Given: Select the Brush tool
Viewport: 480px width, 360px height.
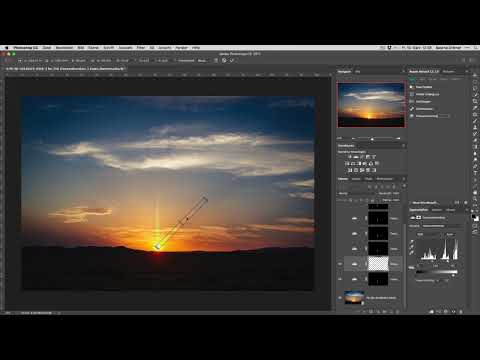Looking at the screenshot, I should pyautogui.click(x=475, y=121).
